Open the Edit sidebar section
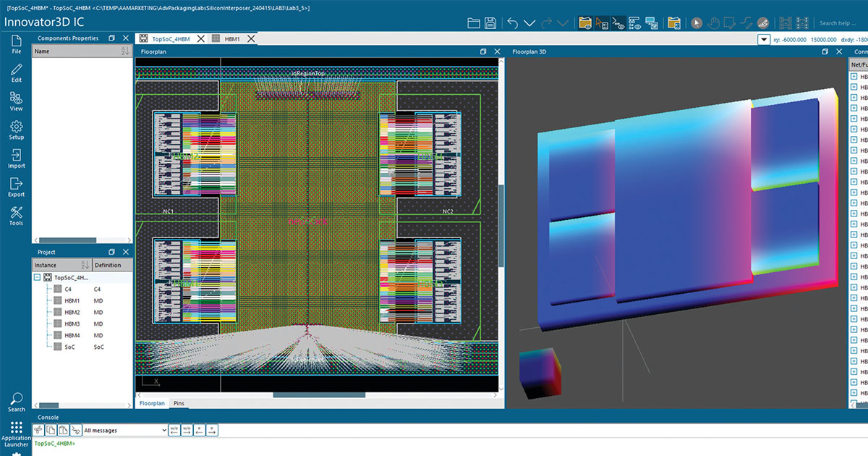This screenshot has width=868, height=456. pyautogui.click(x=16, y=72)
